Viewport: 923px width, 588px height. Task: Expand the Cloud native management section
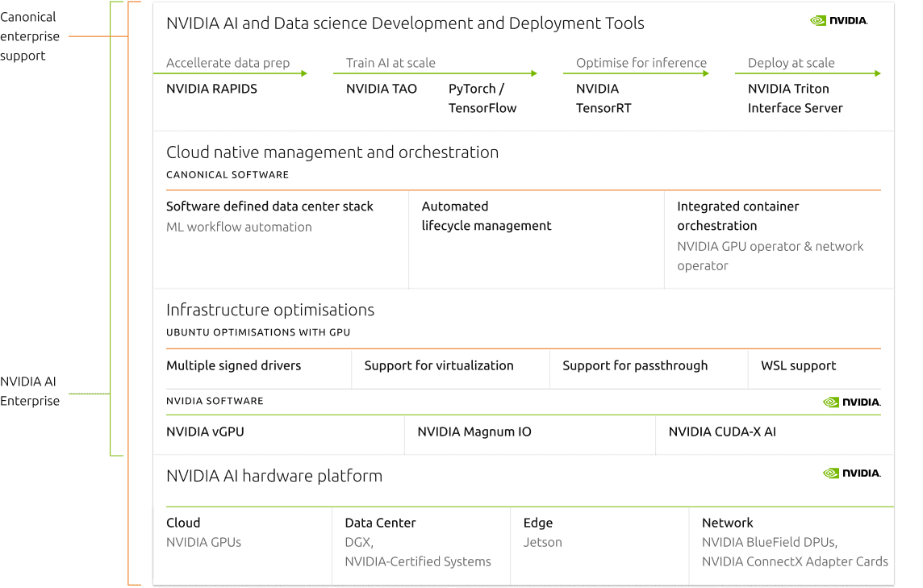click(x=332, y=152)
